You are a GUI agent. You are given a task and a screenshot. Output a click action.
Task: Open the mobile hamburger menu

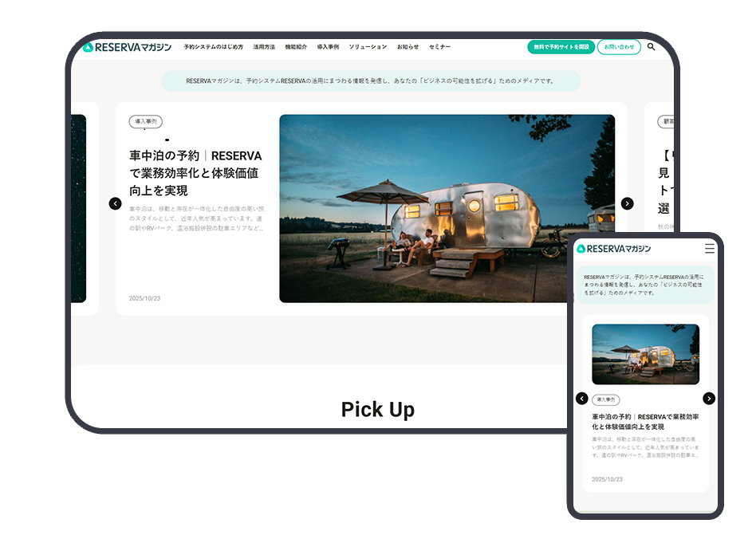click(709, 249)
